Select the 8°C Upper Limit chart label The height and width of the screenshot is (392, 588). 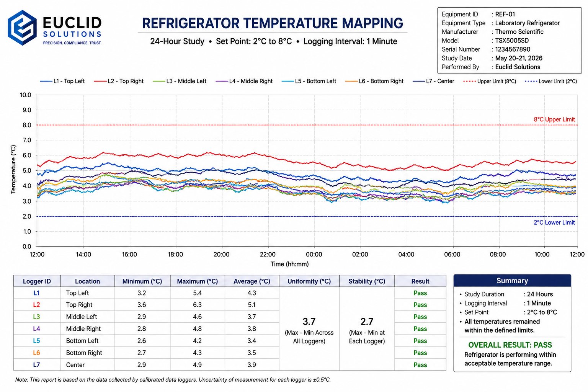click(554, 119)
